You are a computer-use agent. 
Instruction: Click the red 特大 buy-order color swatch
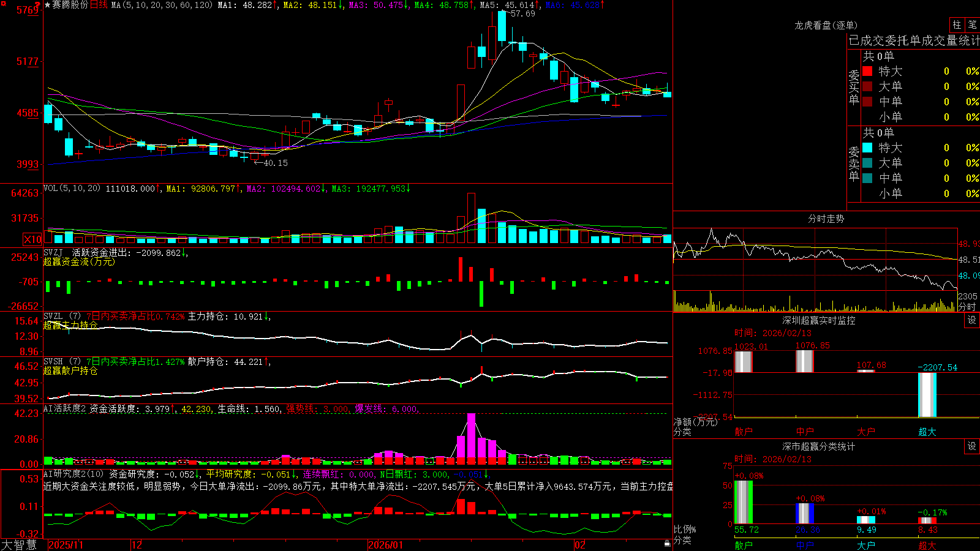(x=867, y=71)
